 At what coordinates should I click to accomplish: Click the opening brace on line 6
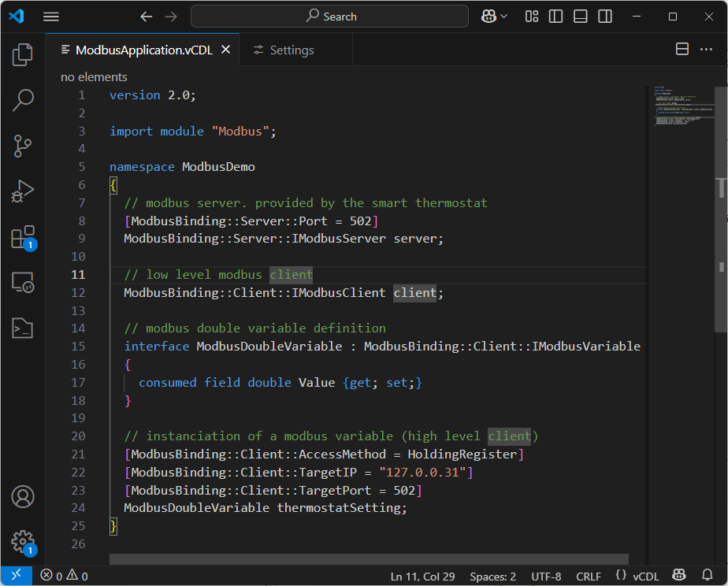coord(113,185)
